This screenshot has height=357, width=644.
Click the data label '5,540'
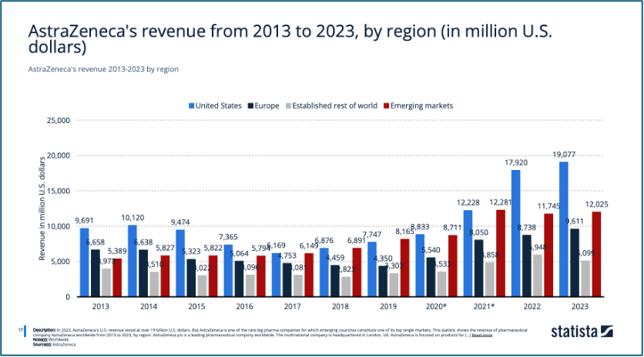pos(431,250)
